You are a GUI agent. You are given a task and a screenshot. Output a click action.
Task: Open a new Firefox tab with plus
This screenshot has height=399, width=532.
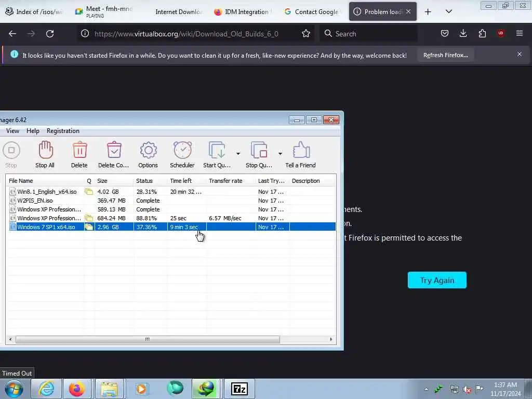[x=428, y=12]
